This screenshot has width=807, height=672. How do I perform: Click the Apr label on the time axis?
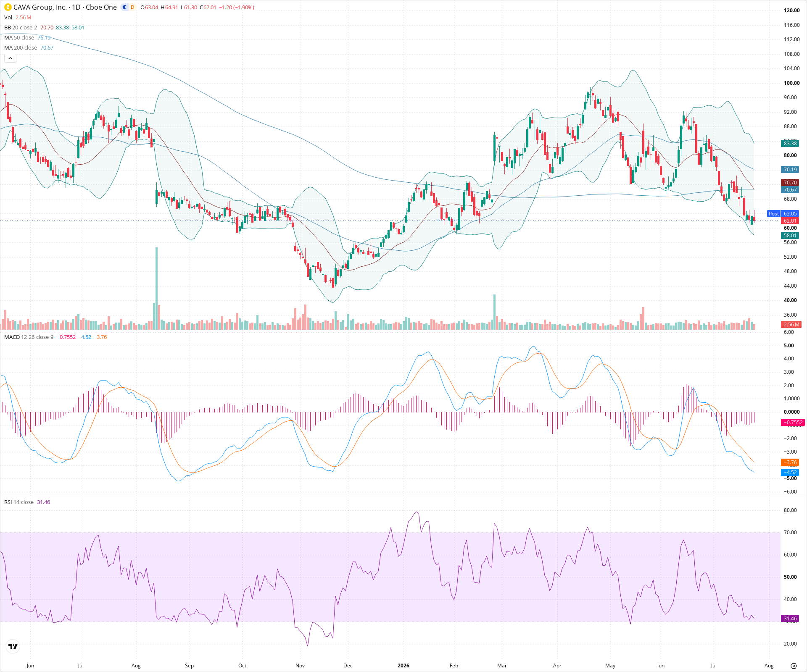pyautogui.click(x=557, y=665)
